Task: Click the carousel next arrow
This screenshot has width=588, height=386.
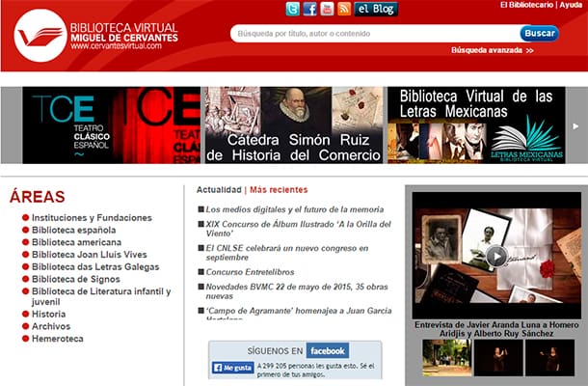Action: coord(575,126)
